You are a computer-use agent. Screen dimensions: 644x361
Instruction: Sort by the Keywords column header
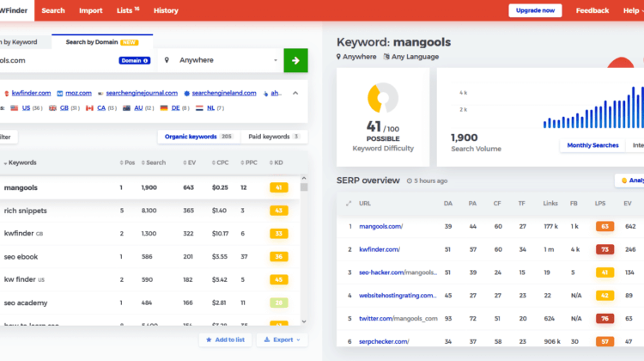coord(20,162)
